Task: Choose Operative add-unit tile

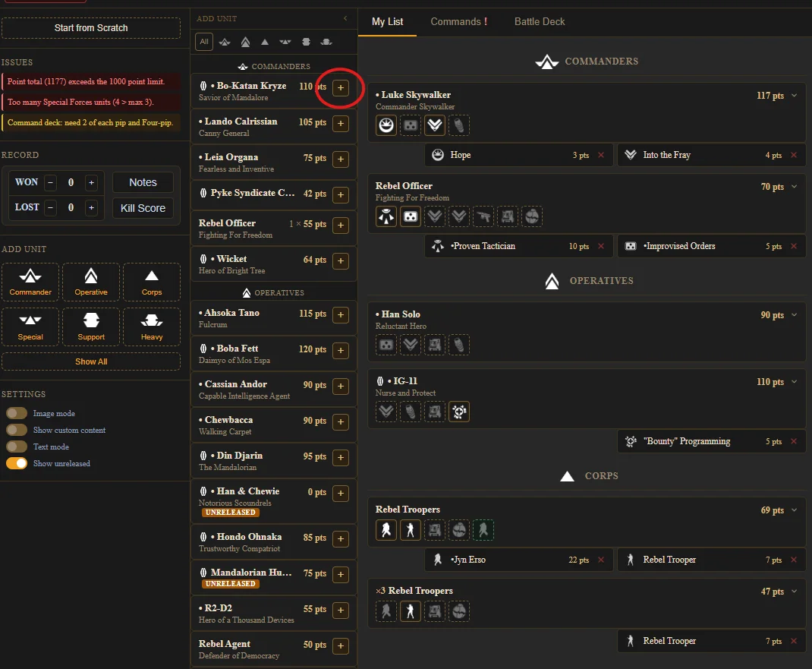Action: click(91, 282)
